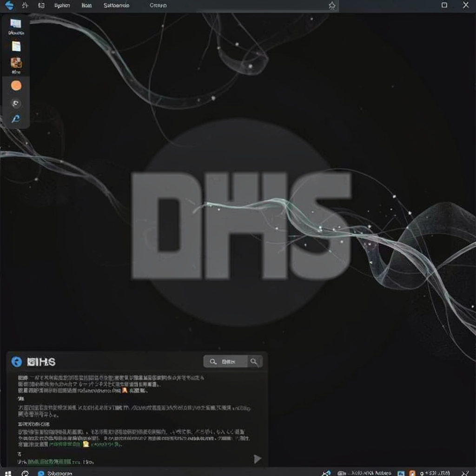
Task: Open the third text menu in top bar
Action: 116,6
